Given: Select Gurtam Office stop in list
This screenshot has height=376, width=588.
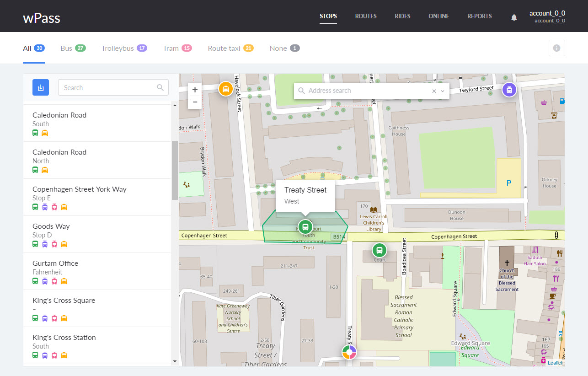Looking at the screenshot, I should (x=55, y=263).
